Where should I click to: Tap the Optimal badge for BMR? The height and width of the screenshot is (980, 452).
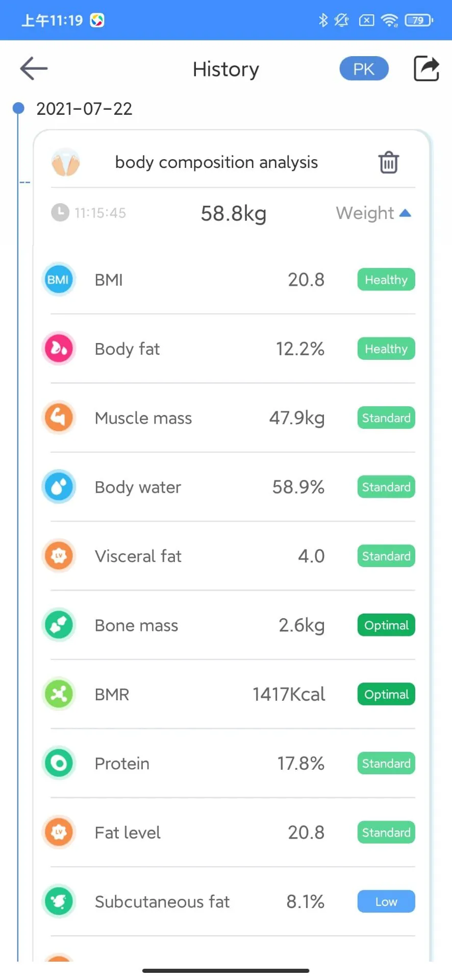[386, 694]
